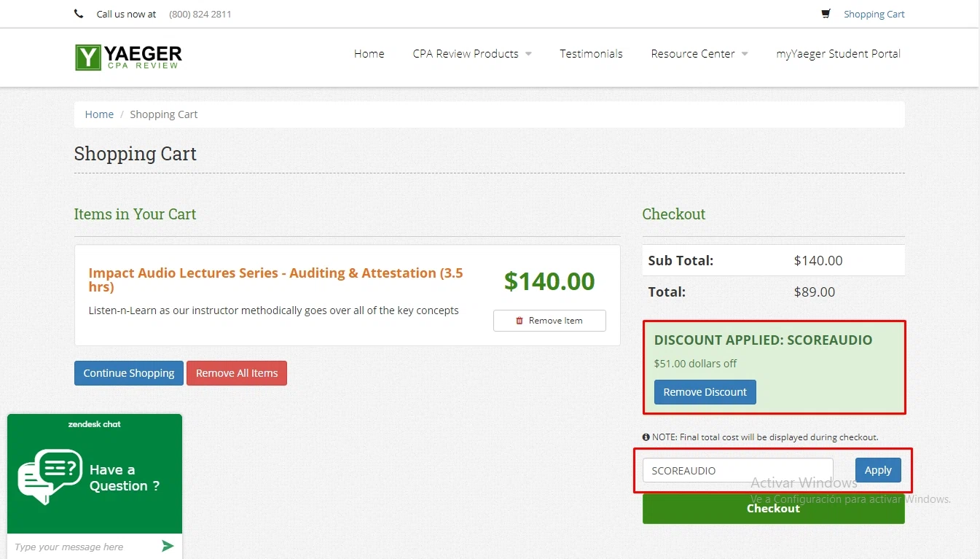Apply the discount code
This screenshot has width=980, height=559.
click(878, 470)
